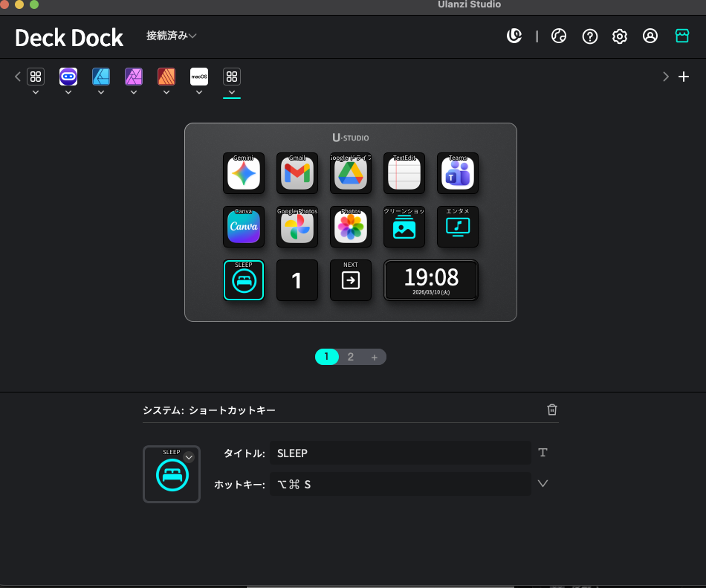The height and width of the screenshot is (588, 706).
Task: Select the Gemini key on the deck
Action: (243, 173)
